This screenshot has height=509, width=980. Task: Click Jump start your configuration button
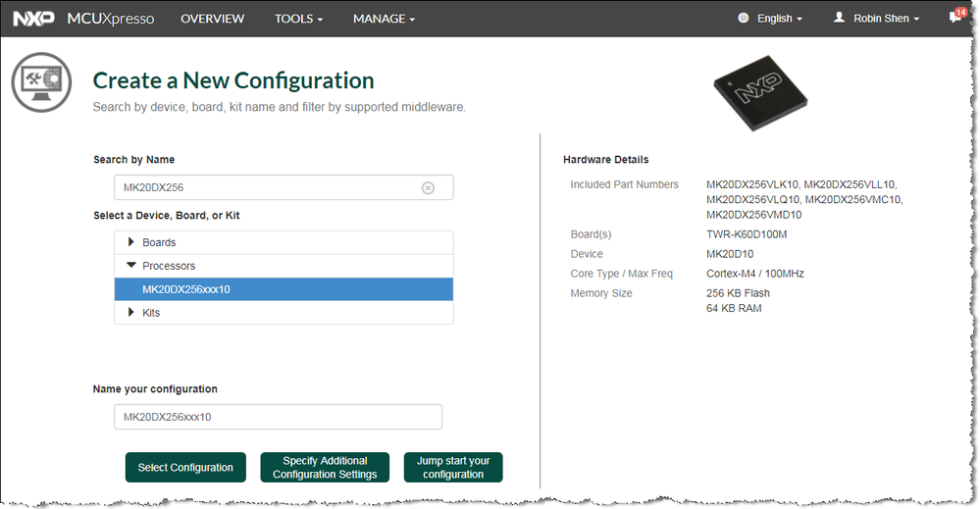pyautogui.click(x=453, y=467)
